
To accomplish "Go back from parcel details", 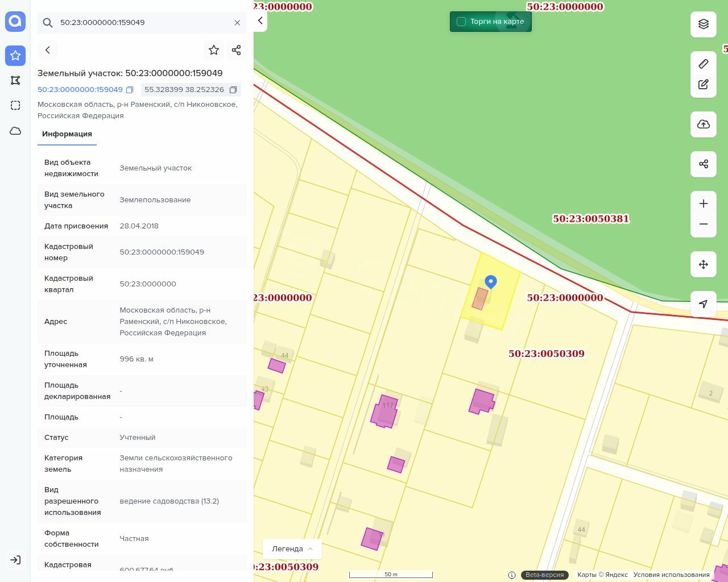I will 48,50.
